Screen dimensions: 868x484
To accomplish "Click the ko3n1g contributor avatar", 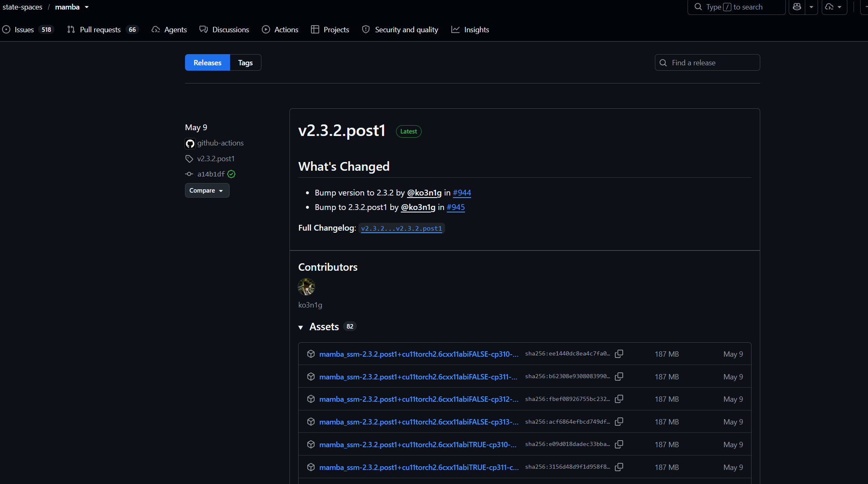I will (x=306, y=287).
